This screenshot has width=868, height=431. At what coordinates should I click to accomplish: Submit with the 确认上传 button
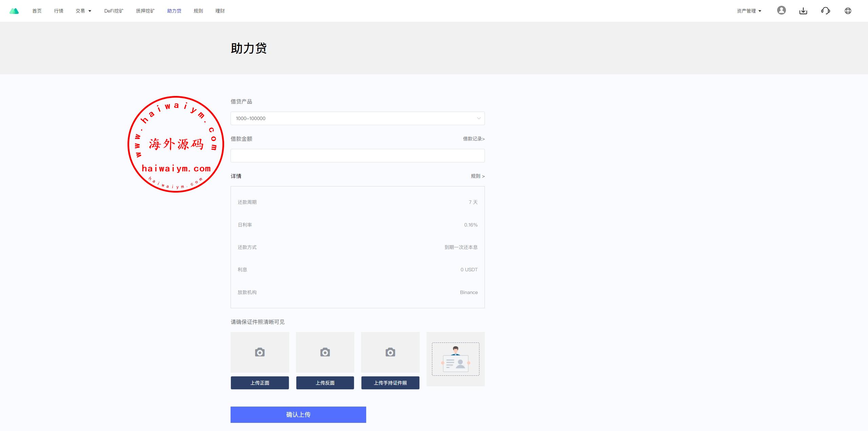point(298,414)
